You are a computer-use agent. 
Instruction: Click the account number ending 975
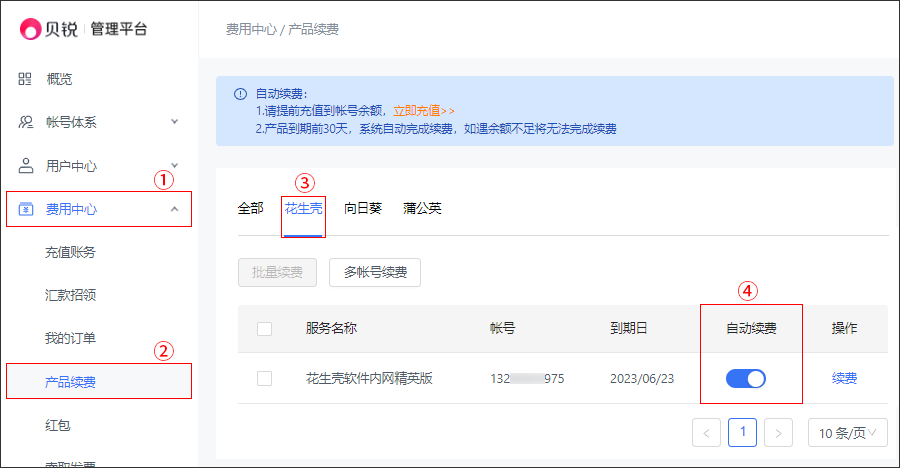coord(527,378)
